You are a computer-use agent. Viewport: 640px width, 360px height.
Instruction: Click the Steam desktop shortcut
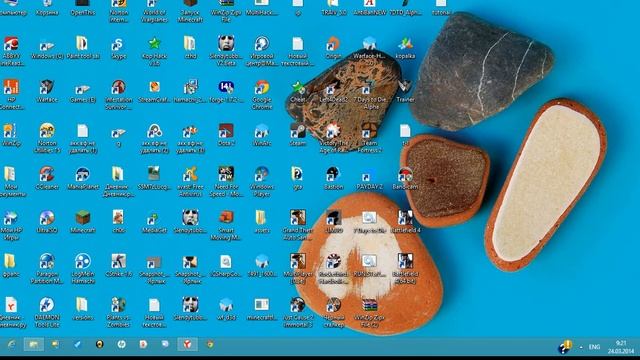pos(298,135)
